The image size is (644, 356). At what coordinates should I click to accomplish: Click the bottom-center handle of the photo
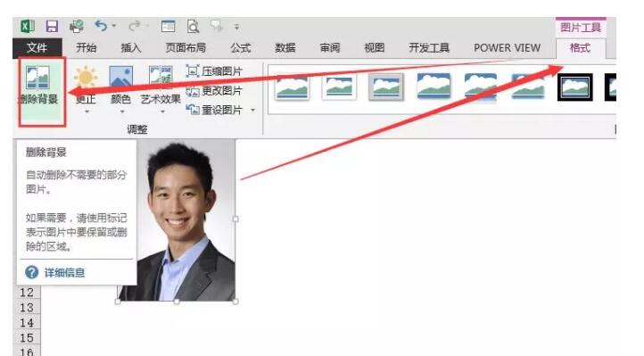coord(177,302)
